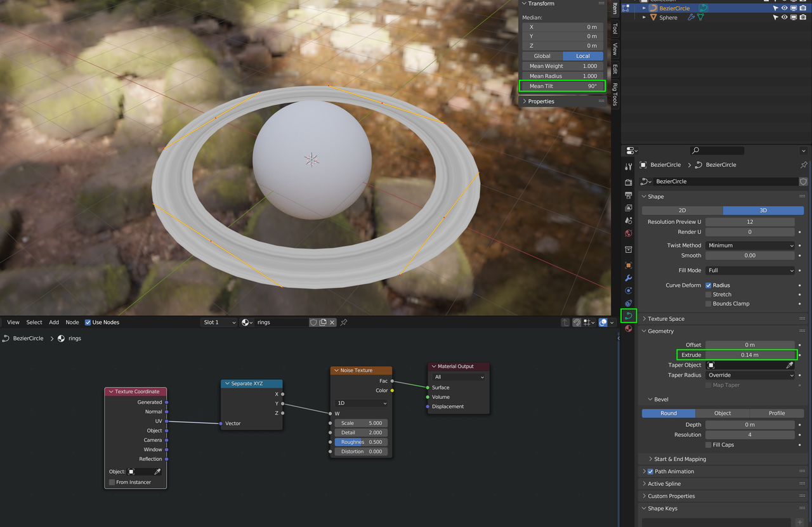812x527 pixels.
Task: Open the node editor Select menu
Action: (x=34, y=322)
